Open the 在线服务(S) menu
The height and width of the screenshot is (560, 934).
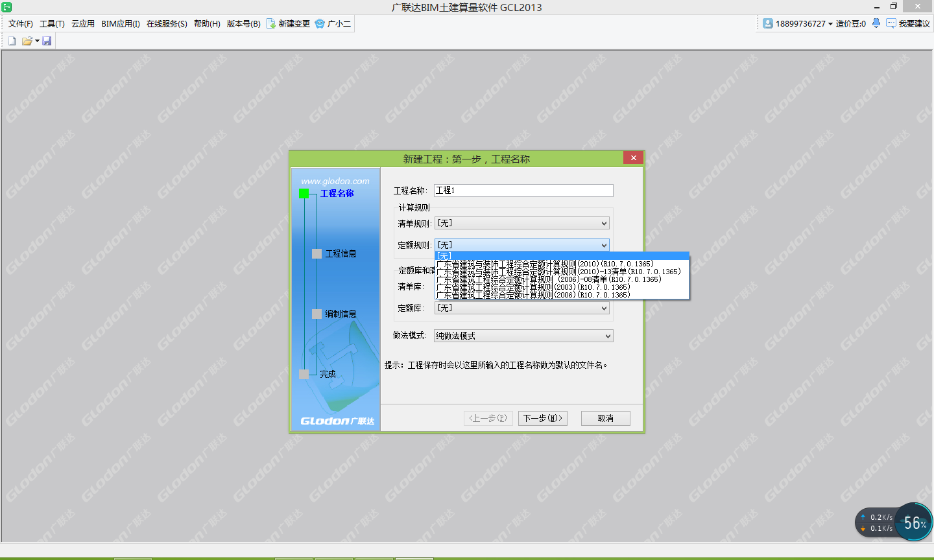[167, 23]
